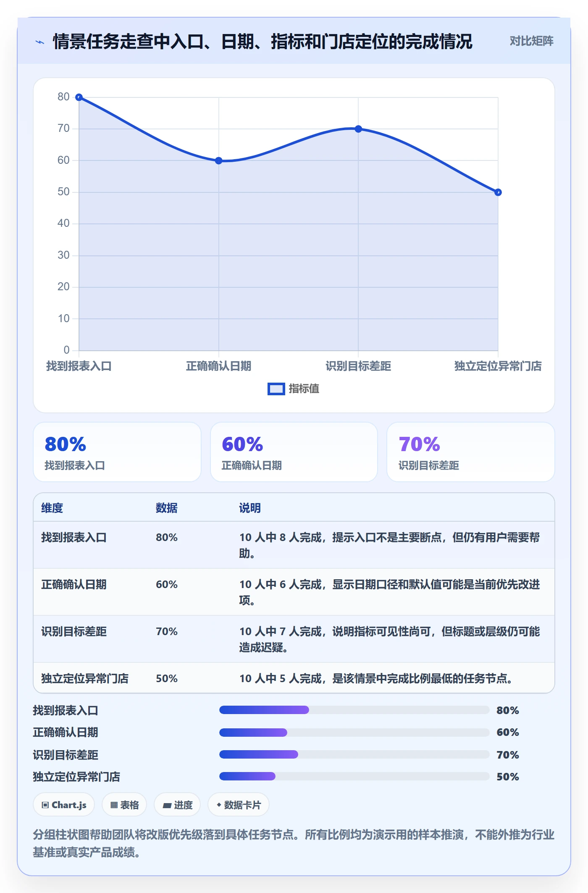Click description starting 10 人中 6 人完成
The image size is (588, 893).
389,592
